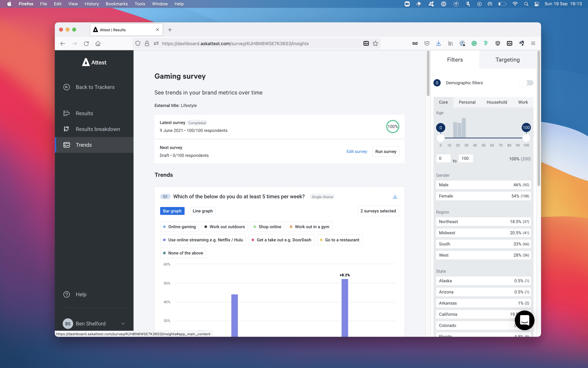The width and height of the screenshot is (588, 368).
Task: Toggle the Shop online series
Action: click(x=267, y=227)
